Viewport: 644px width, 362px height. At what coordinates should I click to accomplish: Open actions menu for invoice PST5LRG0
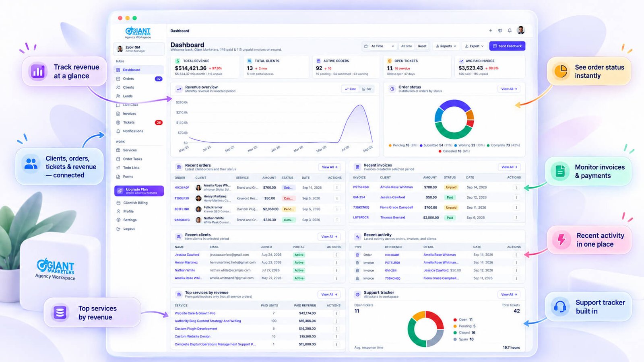[516, 187]
